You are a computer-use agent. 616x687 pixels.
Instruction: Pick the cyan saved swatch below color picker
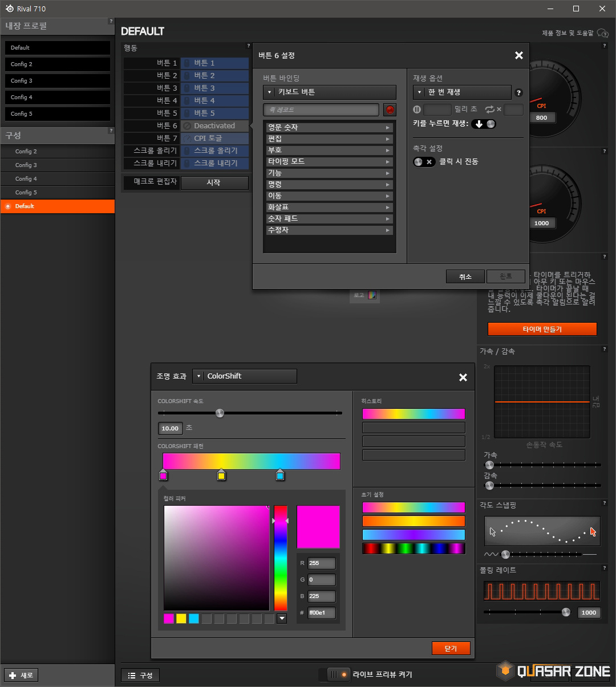(x=194, y=619)
